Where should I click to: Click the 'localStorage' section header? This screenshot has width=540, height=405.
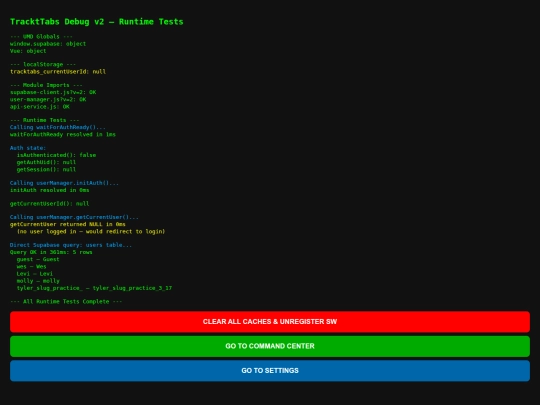point(43,64)
